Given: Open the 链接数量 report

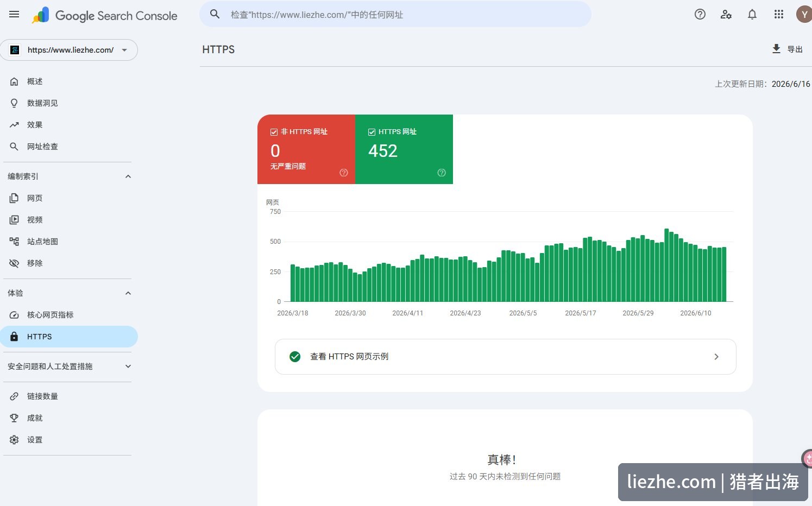Looking at the screenshot, I should coord(69,396).
